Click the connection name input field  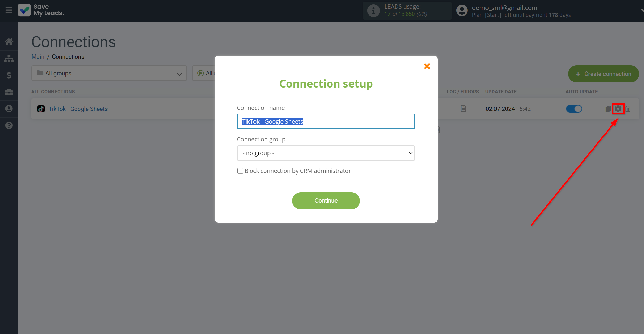click(x=326, y=121)
